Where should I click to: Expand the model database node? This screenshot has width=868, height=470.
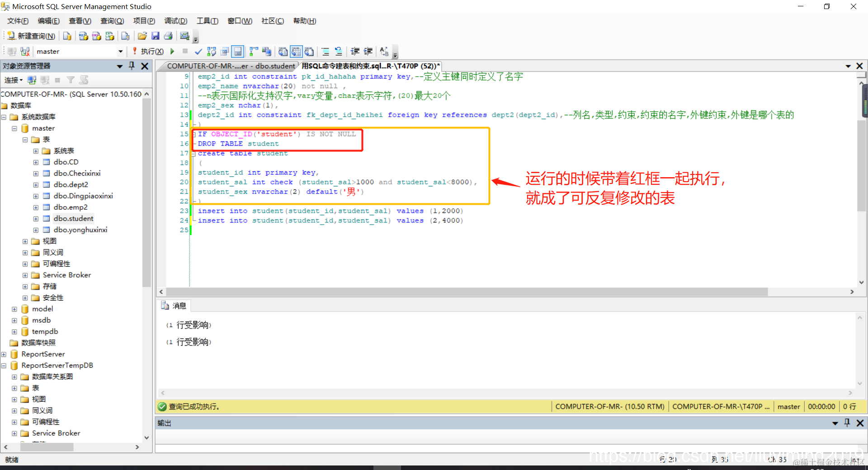pos(14,309)
